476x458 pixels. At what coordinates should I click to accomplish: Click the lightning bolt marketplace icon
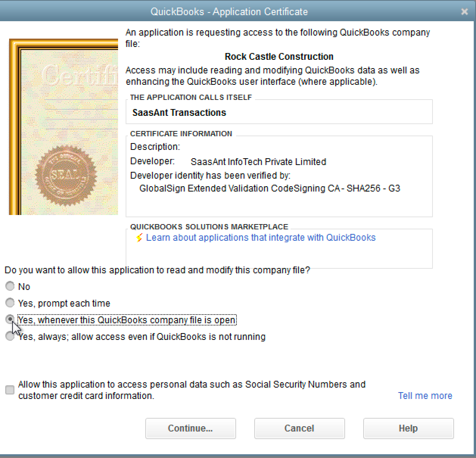coord(139,238)
